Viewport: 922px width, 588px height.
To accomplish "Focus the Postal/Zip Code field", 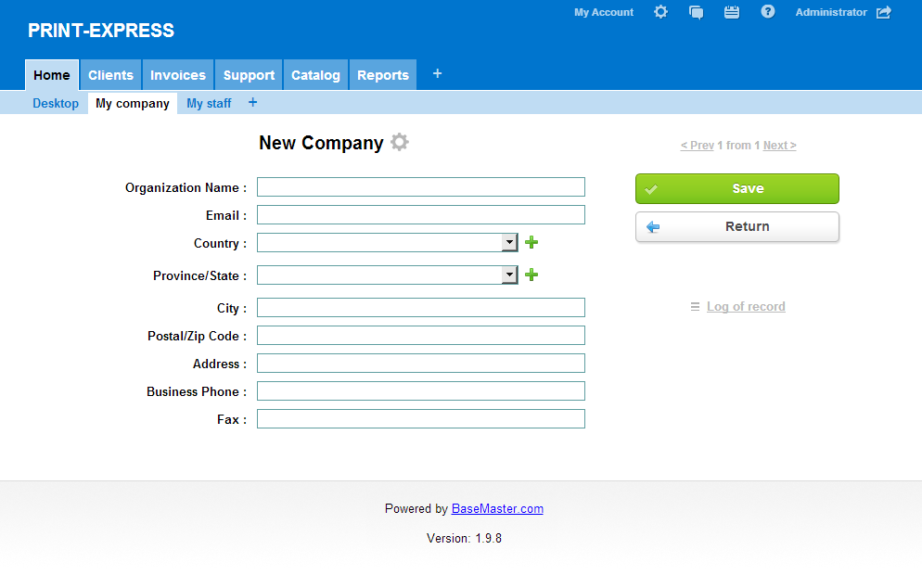I will (421, 335).
